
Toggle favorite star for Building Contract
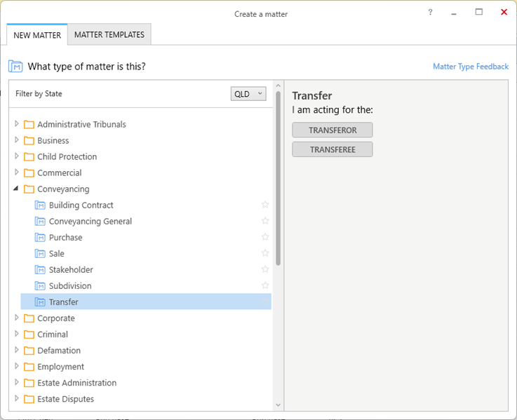coord(265,205)
